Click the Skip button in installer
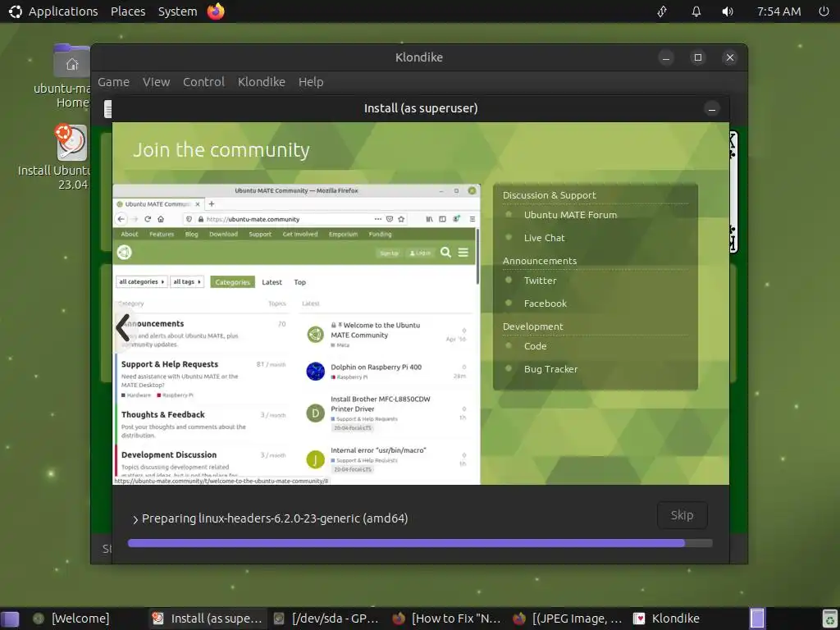Image resolution: width=840 pixels, height=630 pixels. click(682, 515)
